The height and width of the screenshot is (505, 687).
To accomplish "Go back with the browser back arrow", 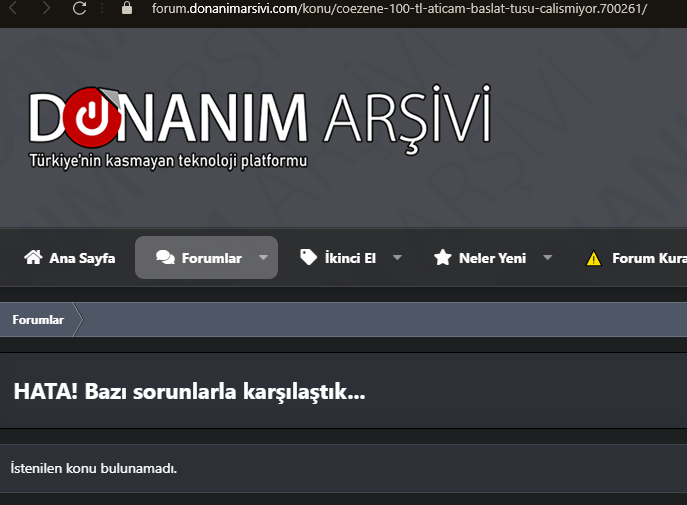I will point(13,8).
